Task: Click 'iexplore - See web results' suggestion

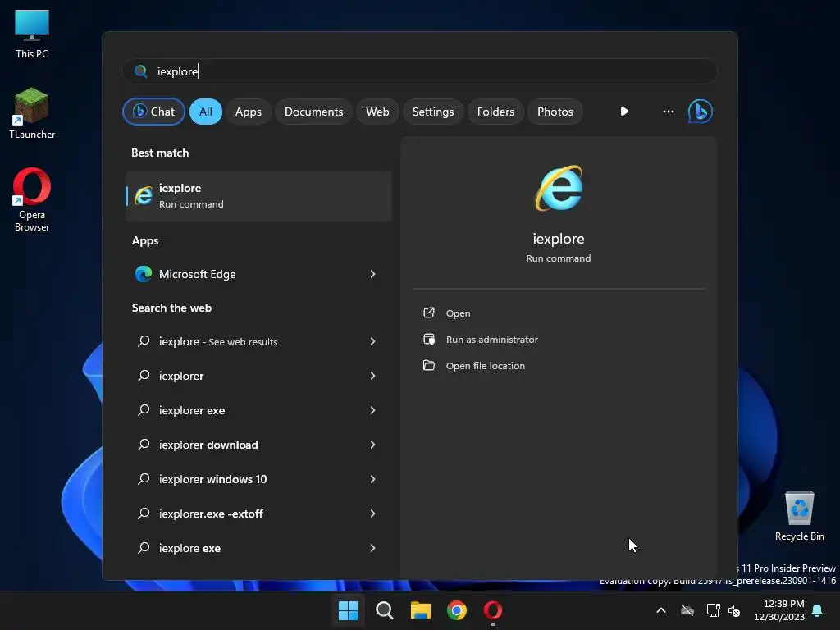Action: (x=218, y=341)
